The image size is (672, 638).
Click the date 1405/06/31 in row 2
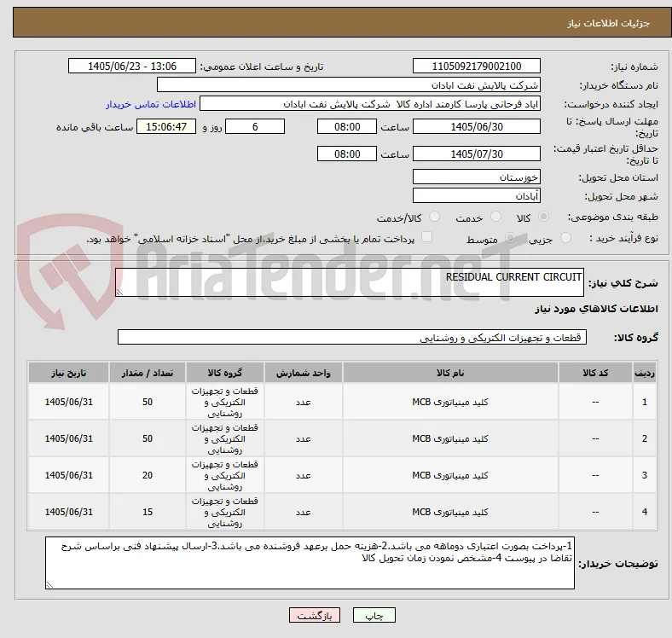(x=68, y=438)
